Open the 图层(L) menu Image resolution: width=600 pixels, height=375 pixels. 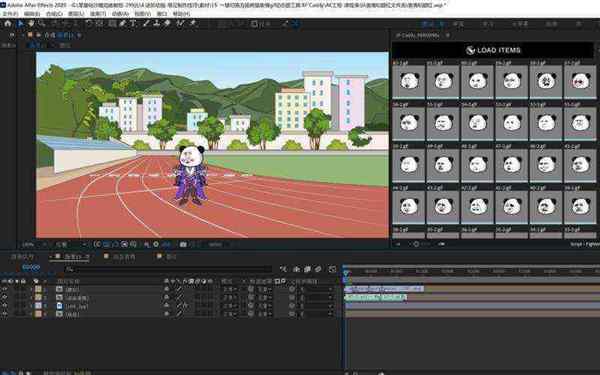tap(76, 13)
